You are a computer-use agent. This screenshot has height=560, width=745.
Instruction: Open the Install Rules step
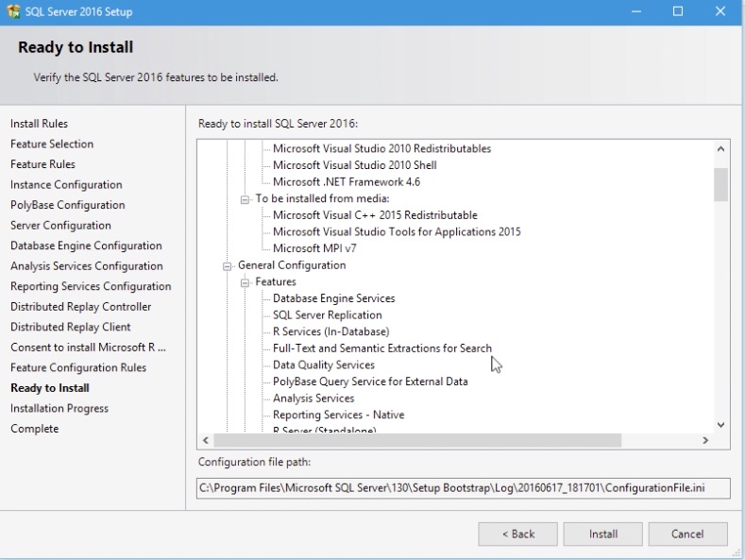(x=39, y=124)
